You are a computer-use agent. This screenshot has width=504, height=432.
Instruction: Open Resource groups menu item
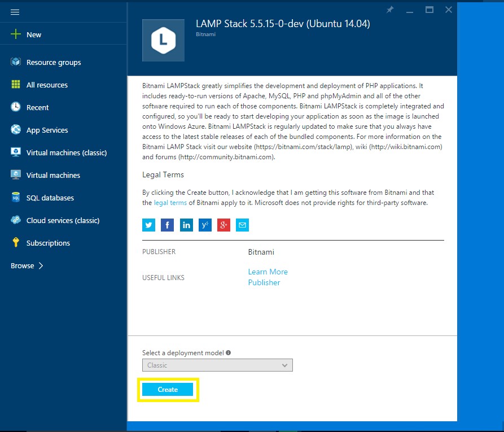tap(54, 63)
